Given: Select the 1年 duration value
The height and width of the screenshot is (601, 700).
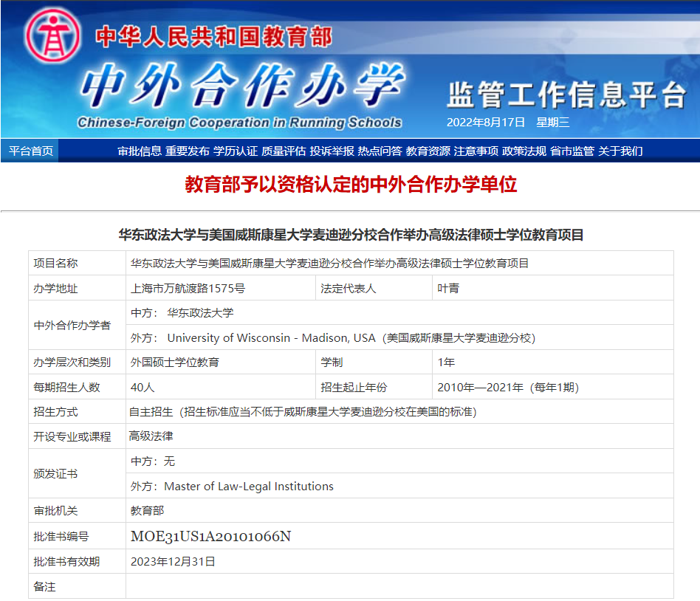Looking at the screenshot, I should coord(446,362).
